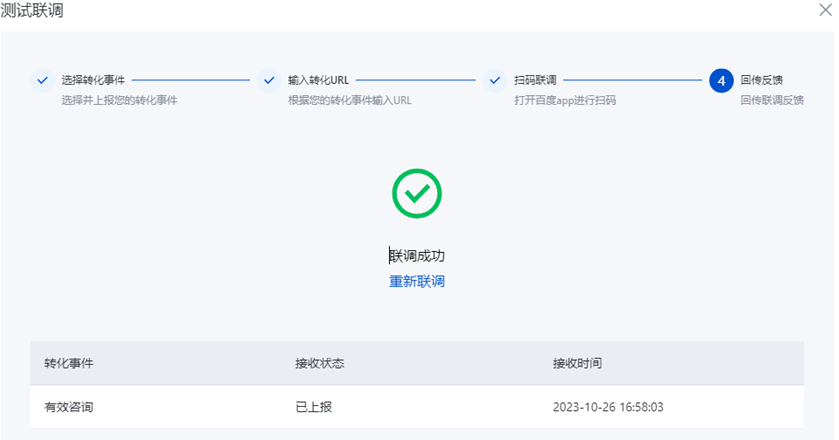Select the 输入转化URL step label
The width and height of the screenshot is (839, 440).
(x=318, y=80)
